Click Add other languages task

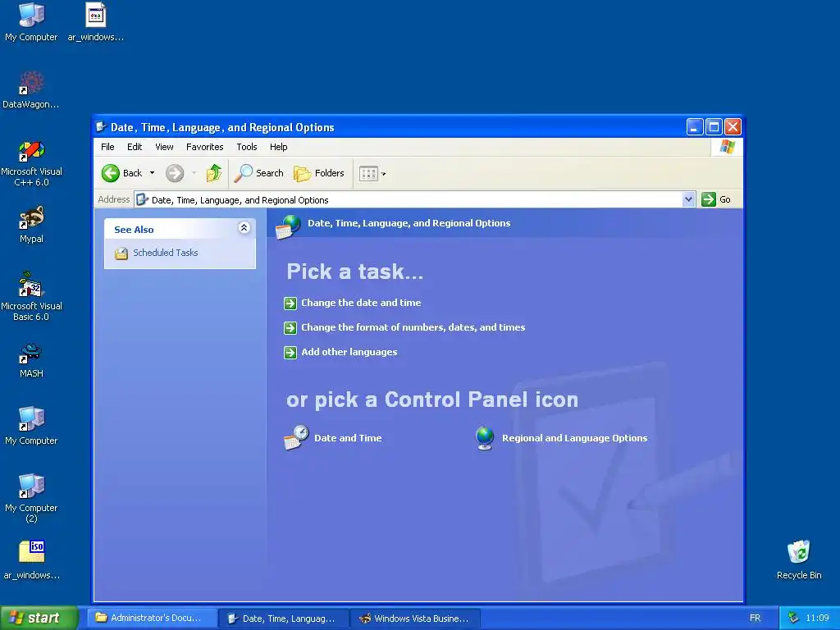point(349,352)
